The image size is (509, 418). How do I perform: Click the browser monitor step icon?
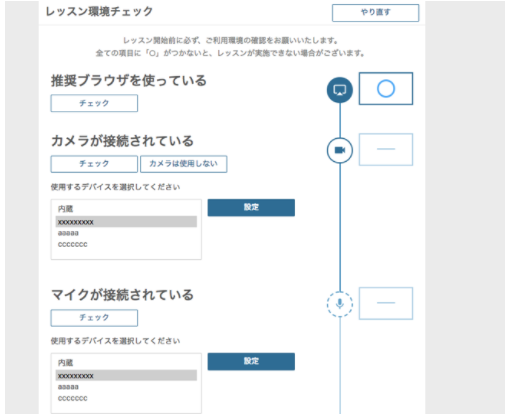pos(340,90)
